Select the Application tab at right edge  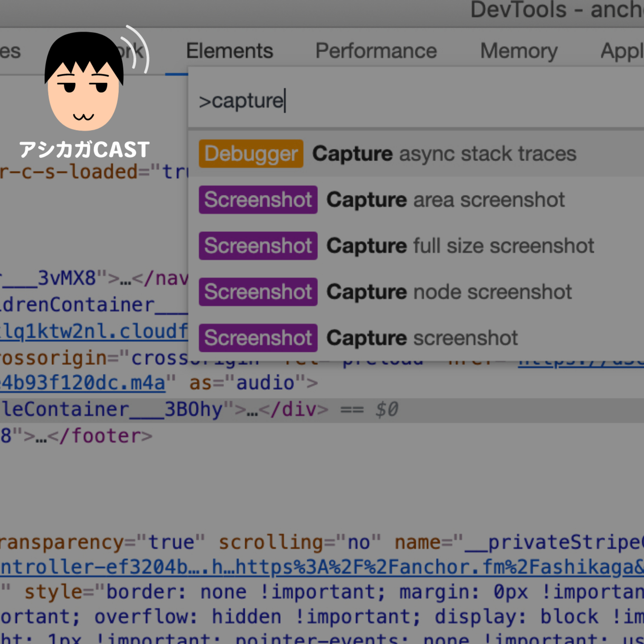[622, 51]
